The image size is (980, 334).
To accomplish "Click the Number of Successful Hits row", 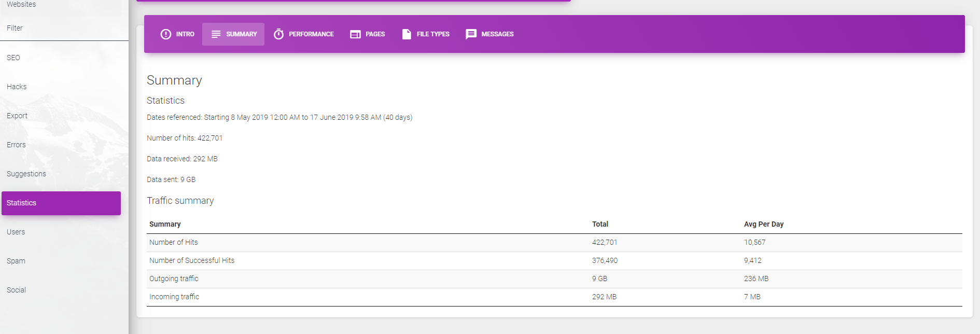I will [192, 260].
